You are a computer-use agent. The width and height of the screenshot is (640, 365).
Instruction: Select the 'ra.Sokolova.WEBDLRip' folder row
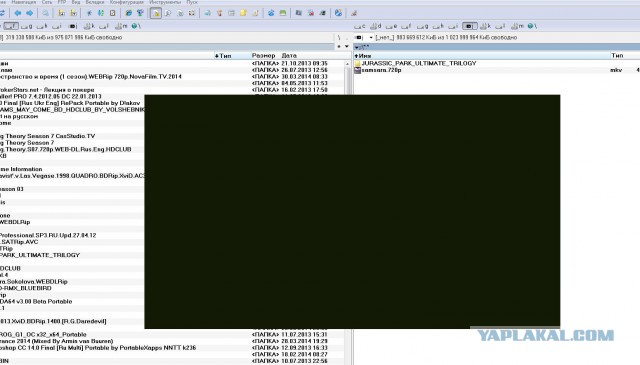(x=33, y=282)
